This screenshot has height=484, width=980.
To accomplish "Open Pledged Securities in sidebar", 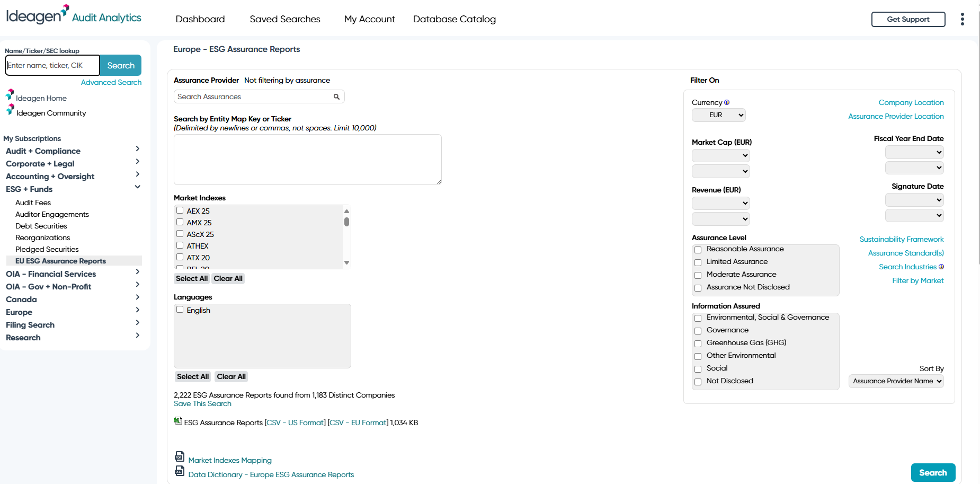I will (47, 249).
